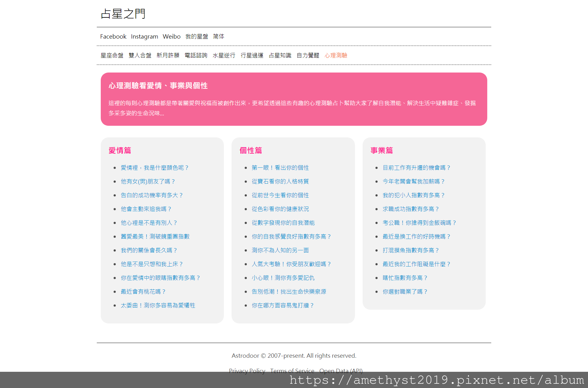Open quiz 告白的成功機率有多大？
Screen dimensions: 588x388
[152, 195]
